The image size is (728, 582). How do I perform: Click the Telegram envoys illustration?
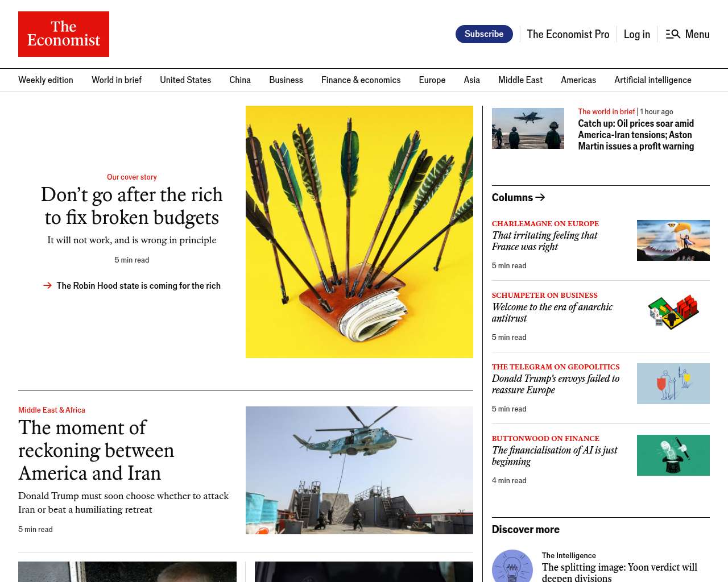pyautogui.click(x=673, y=384)
